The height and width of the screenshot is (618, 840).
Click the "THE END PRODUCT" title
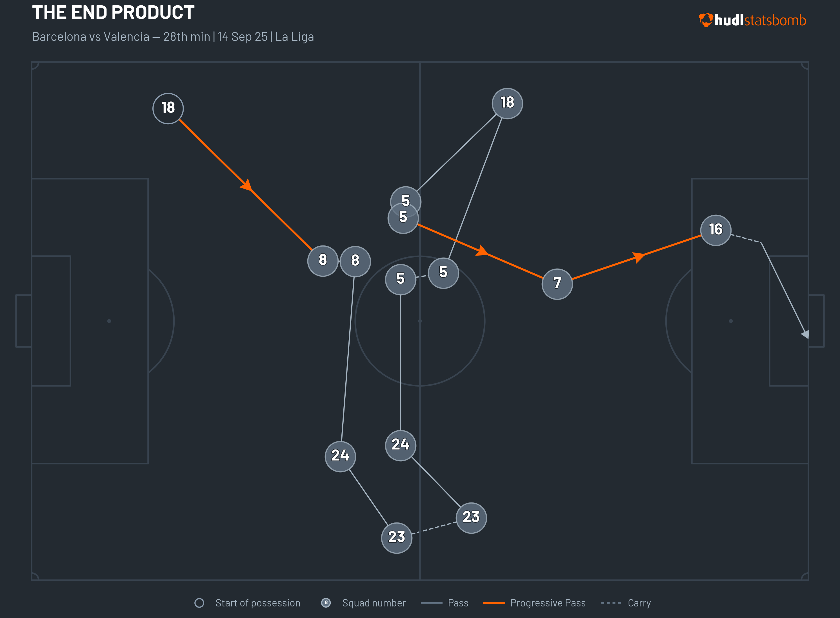113,12
